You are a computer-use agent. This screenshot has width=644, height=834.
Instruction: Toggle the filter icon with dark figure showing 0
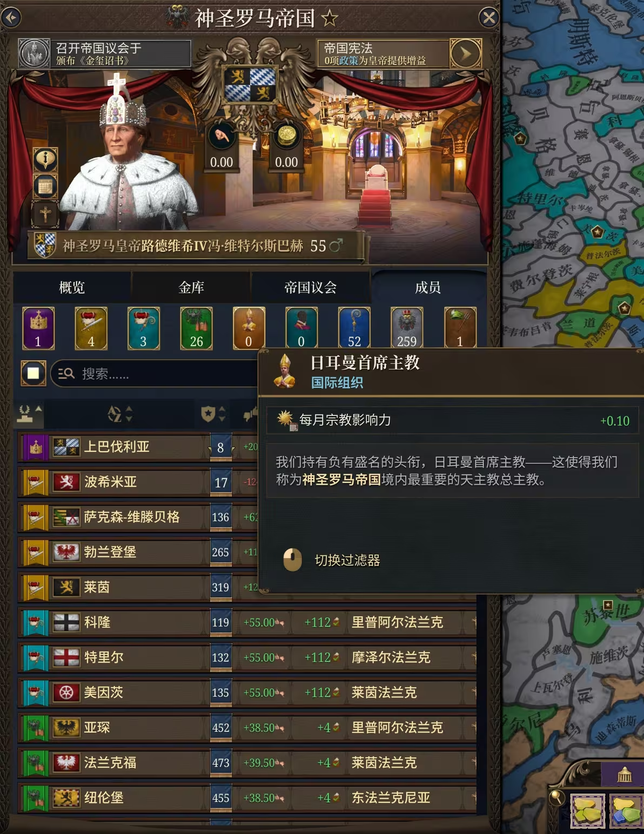pyautogui.click(x=301, y=328)
